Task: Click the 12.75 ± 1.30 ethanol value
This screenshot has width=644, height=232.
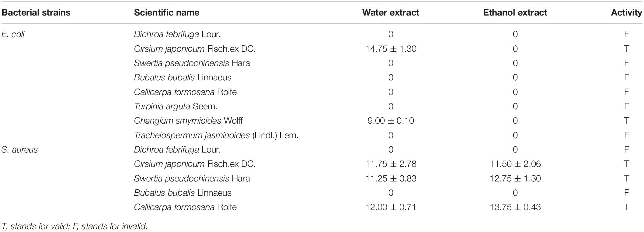Action: pos(515,178)
